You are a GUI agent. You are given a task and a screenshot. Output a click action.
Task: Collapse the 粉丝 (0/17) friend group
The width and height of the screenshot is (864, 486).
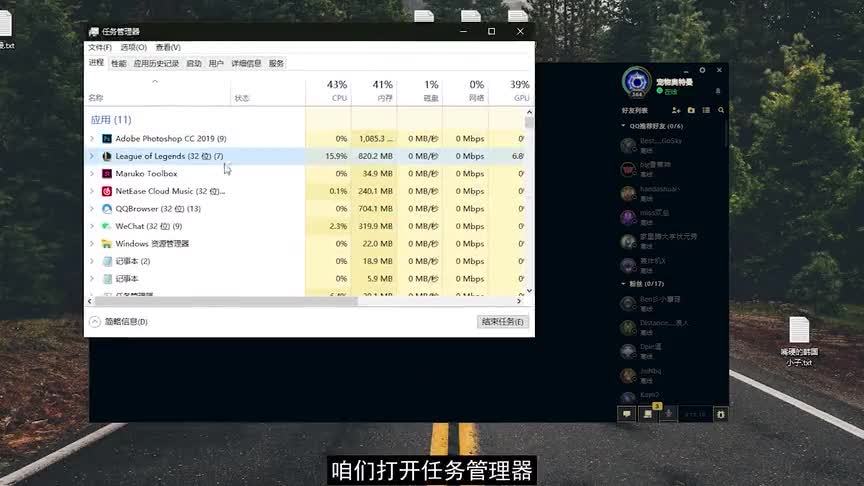pyautogui.click(x=623, y=284)
